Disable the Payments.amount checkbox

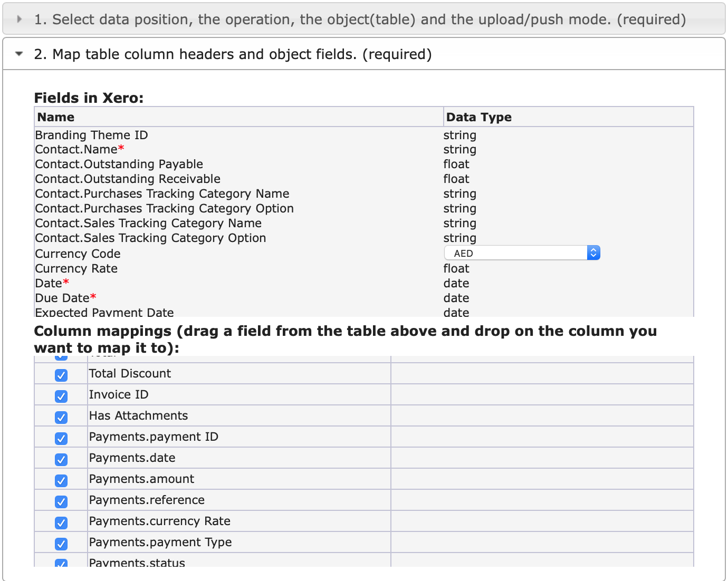point(61,481)
